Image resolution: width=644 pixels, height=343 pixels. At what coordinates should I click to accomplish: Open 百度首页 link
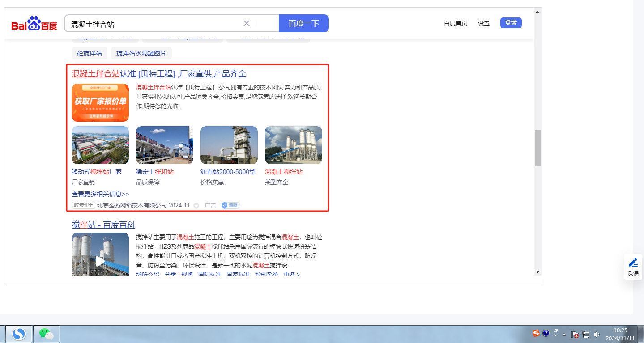point(456,23)
